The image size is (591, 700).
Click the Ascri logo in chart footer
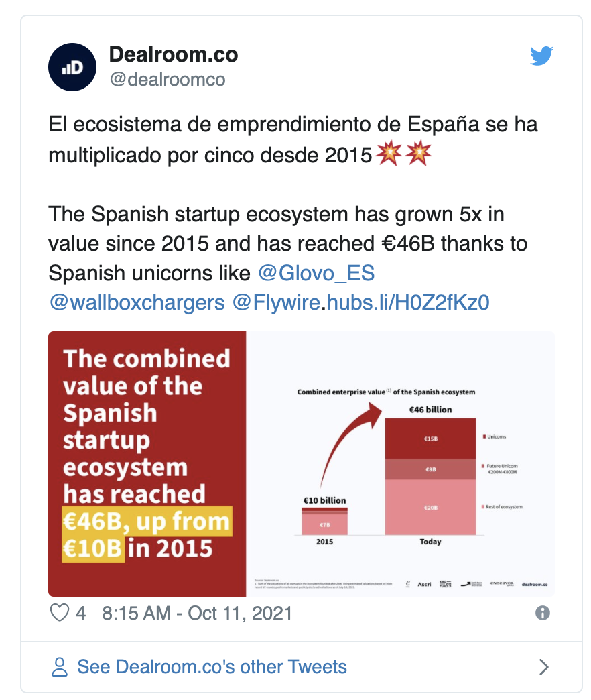tap(425, 584)
